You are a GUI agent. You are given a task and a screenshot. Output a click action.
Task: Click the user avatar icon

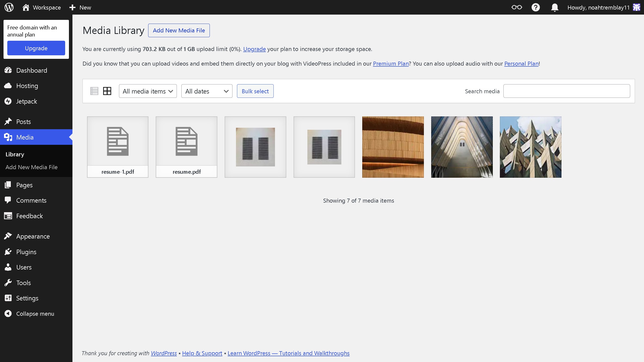pos(636,7)
